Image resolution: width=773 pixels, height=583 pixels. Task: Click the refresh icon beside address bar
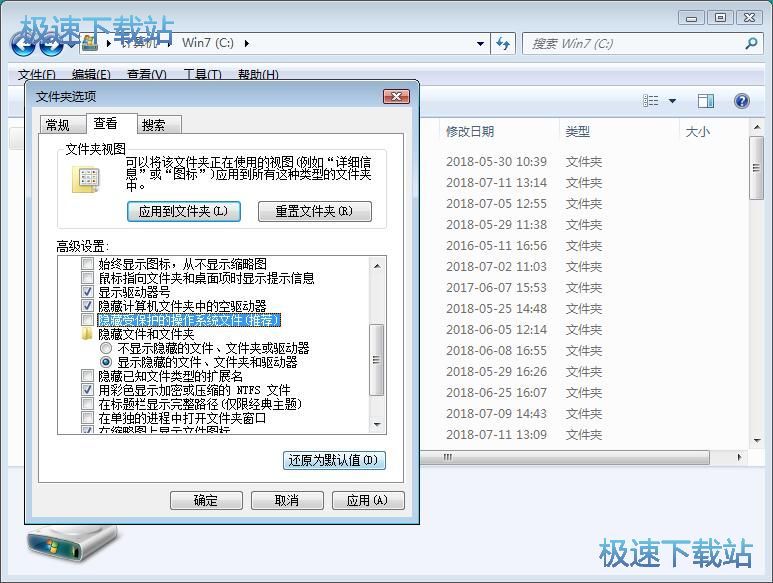(503, 44)
